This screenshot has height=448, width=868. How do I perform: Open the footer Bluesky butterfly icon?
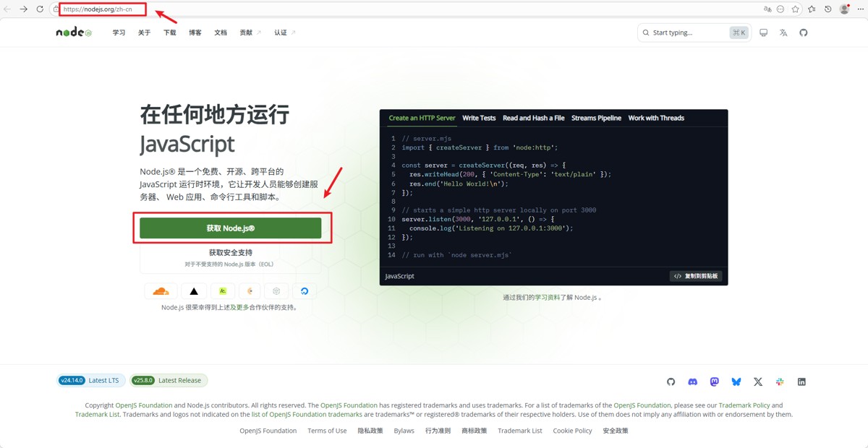(736, 382)
